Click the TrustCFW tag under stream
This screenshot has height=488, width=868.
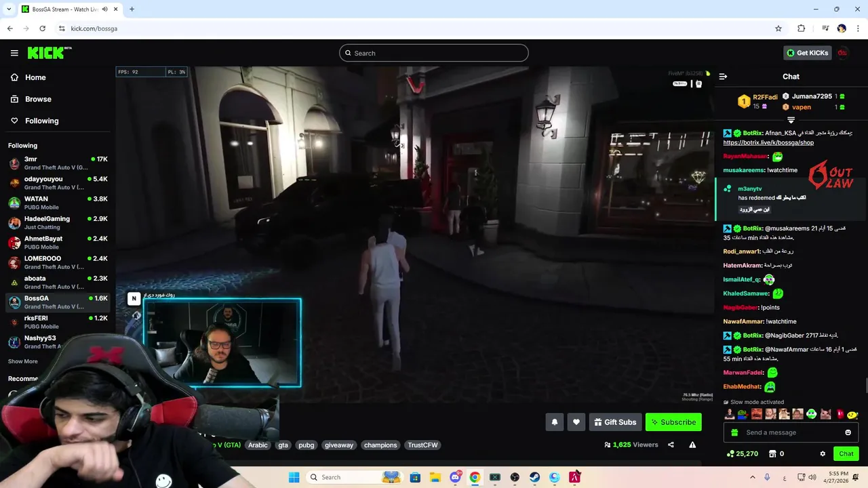422,445
